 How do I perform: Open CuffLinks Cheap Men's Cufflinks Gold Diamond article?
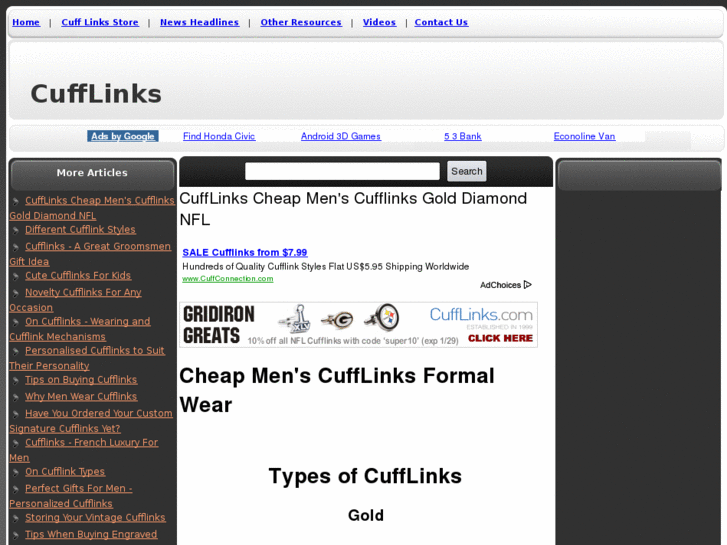click(x=92, y=208)
